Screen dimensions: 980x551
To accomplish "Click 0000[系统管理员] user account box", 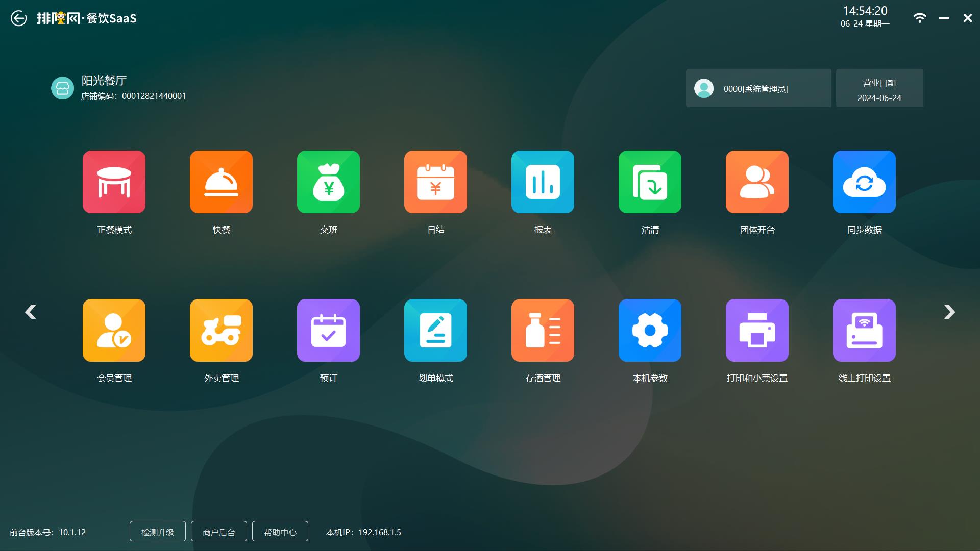I will (758, 88).
